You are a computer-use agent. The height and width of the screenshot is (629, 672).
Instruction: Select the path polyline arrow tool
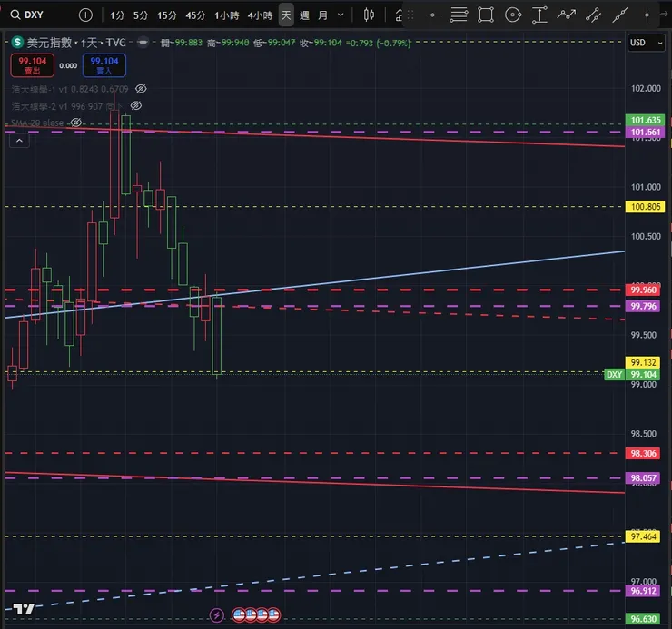pos(567,15)
